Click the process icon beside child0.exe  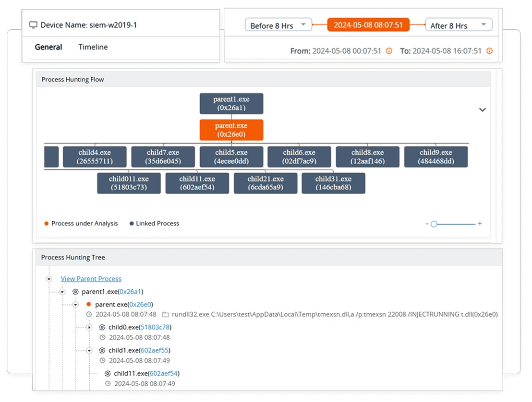102,327
